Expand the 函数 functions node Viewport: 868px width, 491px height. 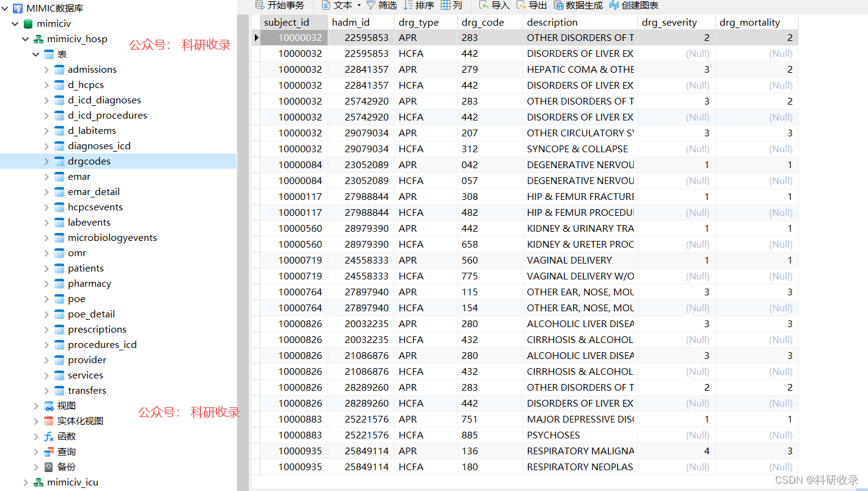click(36, 437)
